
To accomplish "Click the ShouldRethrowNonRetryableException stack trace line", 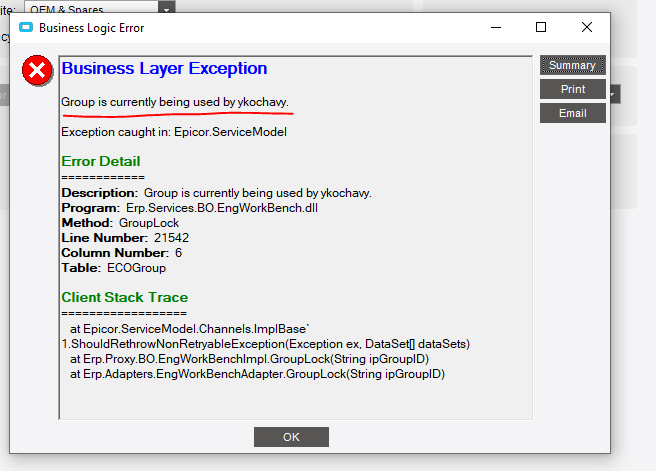I will tap(266, 344).
